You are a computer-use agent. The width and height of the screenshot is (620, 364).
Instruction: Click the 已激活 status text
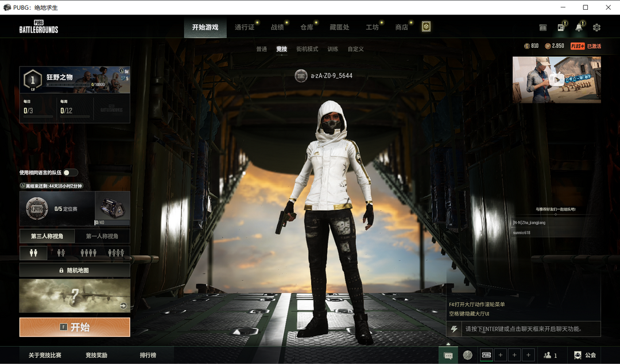pyautogui.click(x=594, y=47)
